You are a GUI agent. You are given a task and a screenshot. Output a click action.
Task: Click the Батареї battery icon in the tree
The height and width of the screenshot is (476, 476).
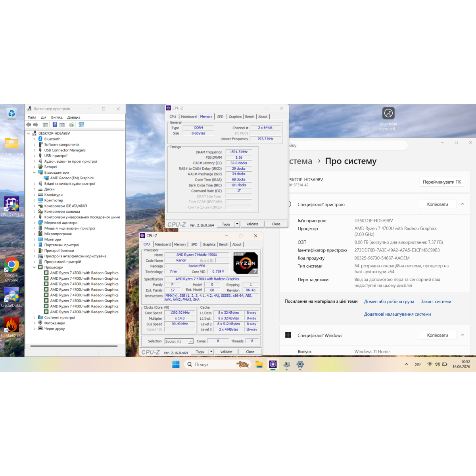pos(40,167)
